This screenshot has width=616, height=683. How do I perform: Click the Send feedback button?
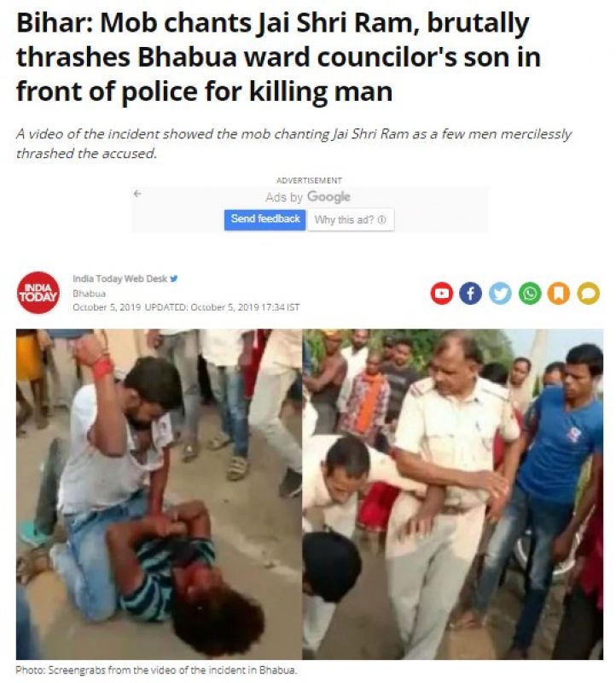tap(265, 219)
